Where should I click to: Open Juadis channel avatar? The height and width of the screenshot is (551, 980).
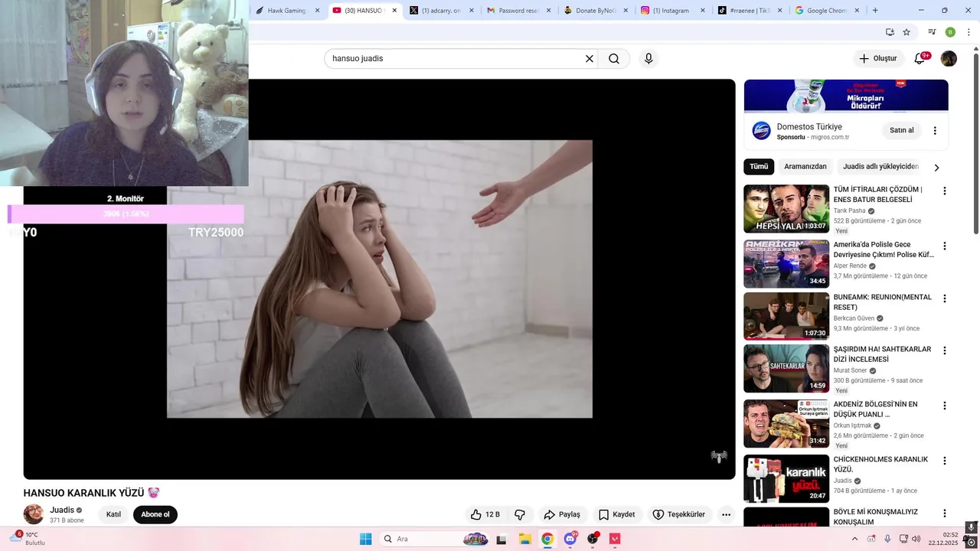click(34, 514)
